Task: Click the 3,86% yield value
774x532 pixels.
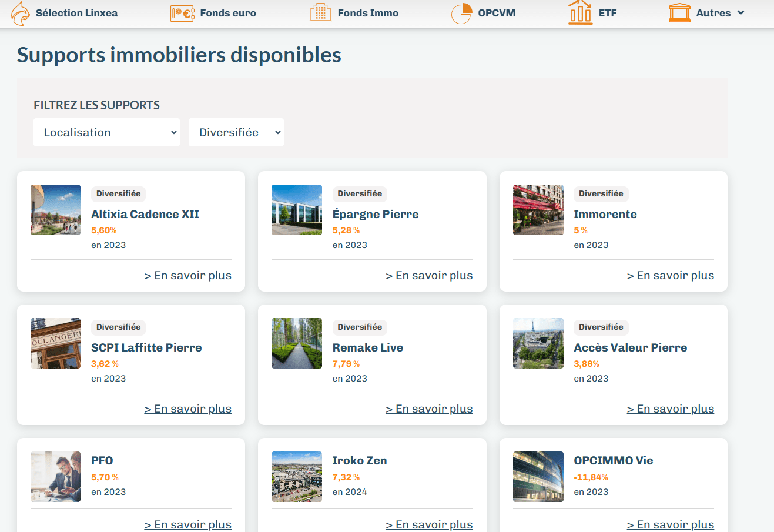Action: [x=587, y=364]
